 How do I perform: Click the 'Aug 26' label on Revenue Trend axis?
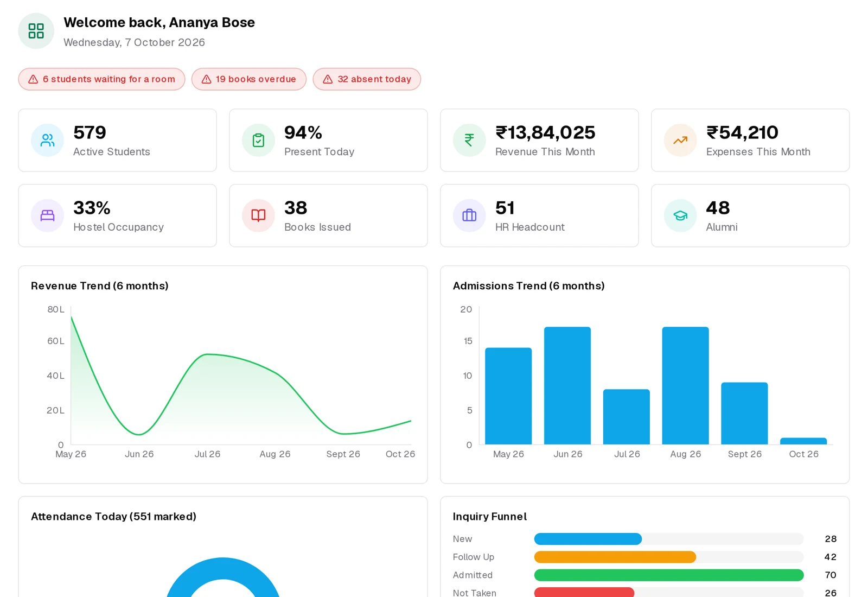(275, 454)
